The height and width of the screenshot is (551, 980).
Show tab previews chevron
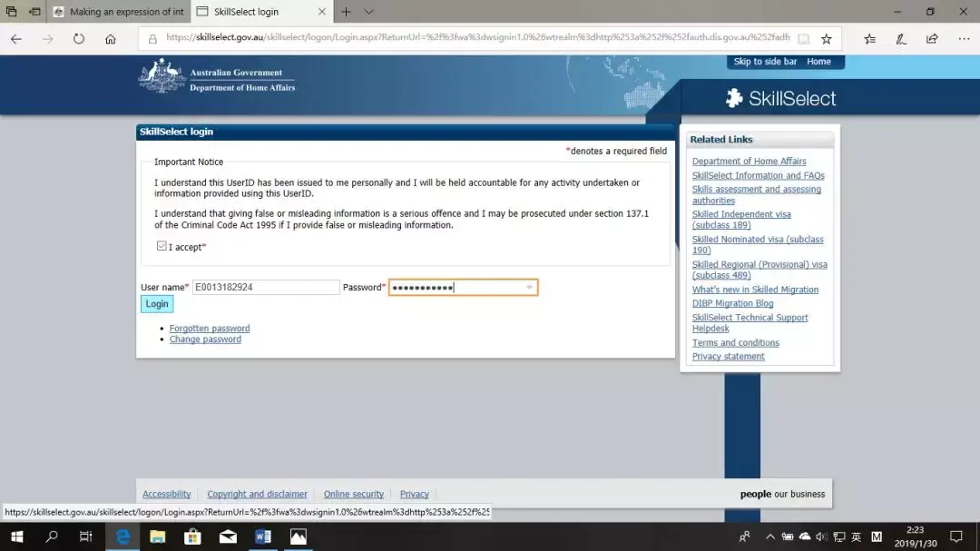(368, 11)
